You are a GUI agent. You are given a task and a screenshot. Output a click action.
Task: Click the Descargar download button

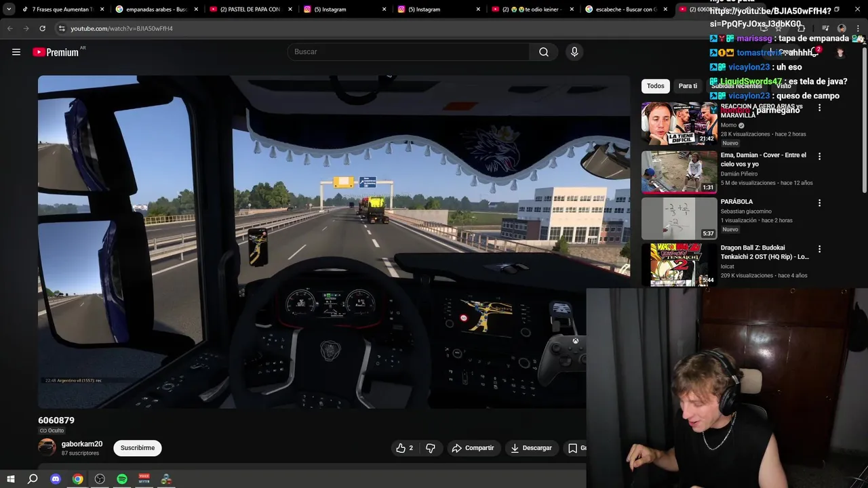[x=531, y=448]
